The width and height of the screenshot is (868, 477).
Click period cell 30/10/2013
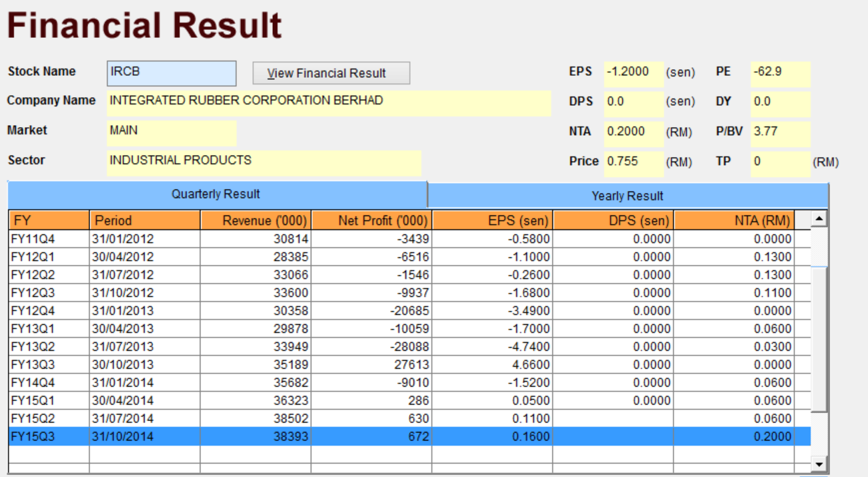tap(144, 365)
